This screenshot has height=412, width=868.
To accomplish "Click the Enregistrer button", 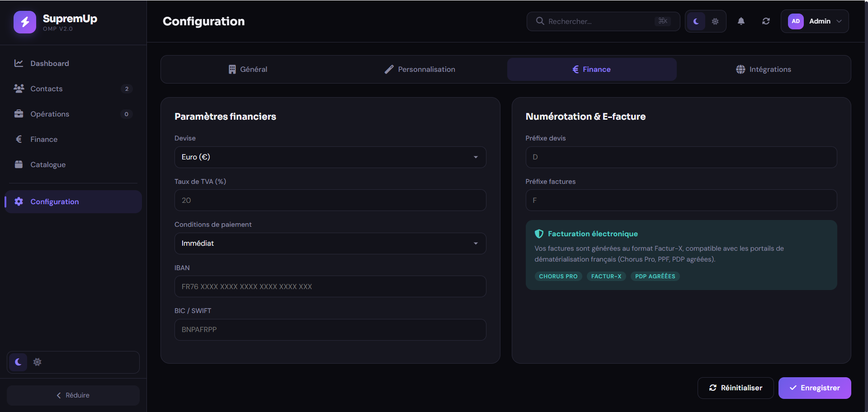I will 814,388.
